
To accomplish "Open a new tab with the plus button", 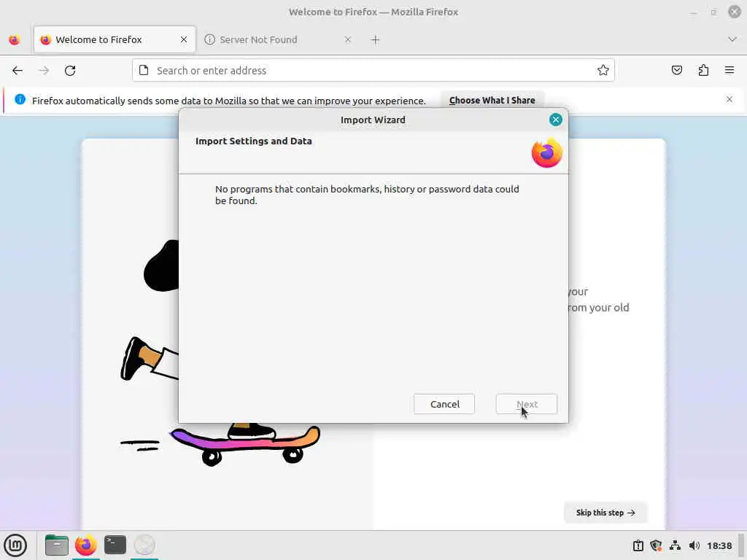I will pyautogui.click(x=376, y=40).
